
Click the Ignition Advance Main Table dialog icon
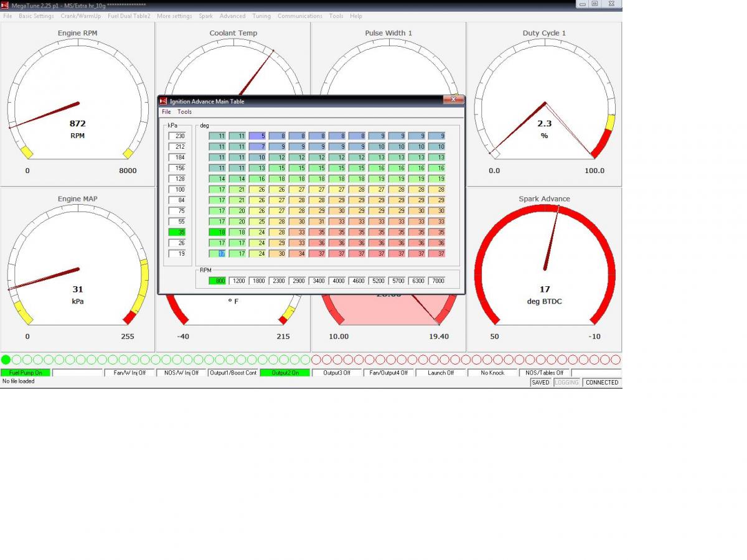coord(164,101)
